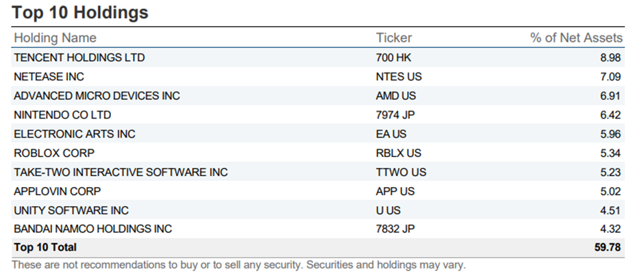
Task: Select Take-Two Interactive Software Inc
Action: point(121,172)
